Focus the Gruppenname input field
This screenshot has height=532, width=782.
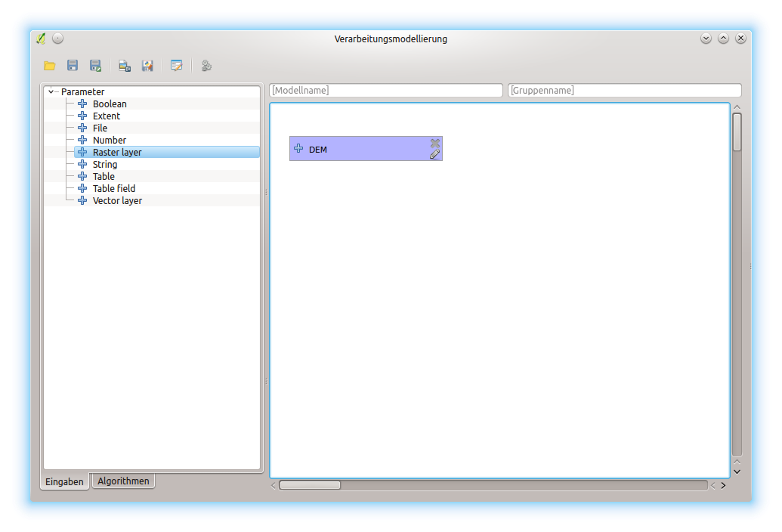pos(624,90)
